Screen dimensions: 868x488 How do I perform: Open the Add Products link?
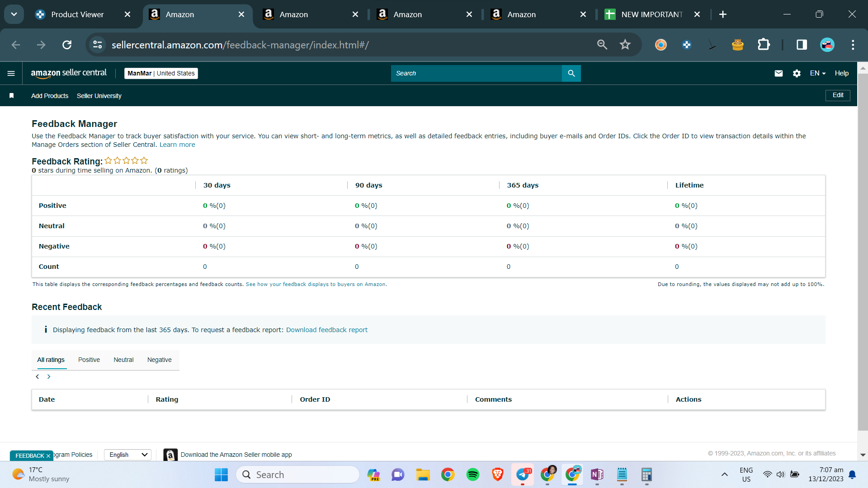50,96
